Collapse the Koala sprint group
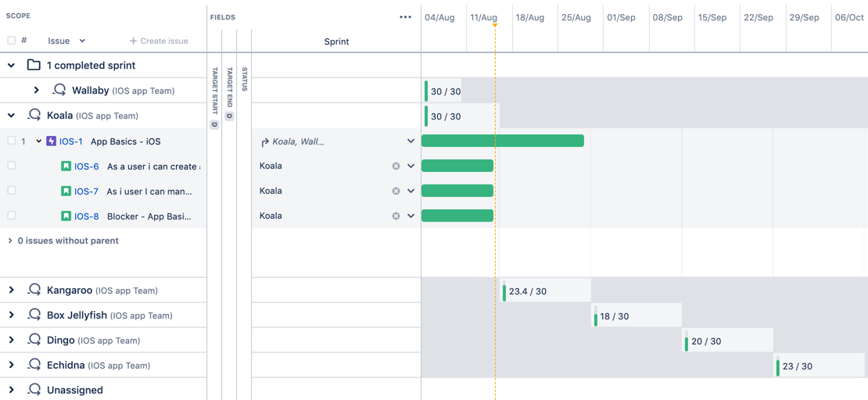Viewport: 868px width, 400px height. pyautogui.click(x=11, y=115)
